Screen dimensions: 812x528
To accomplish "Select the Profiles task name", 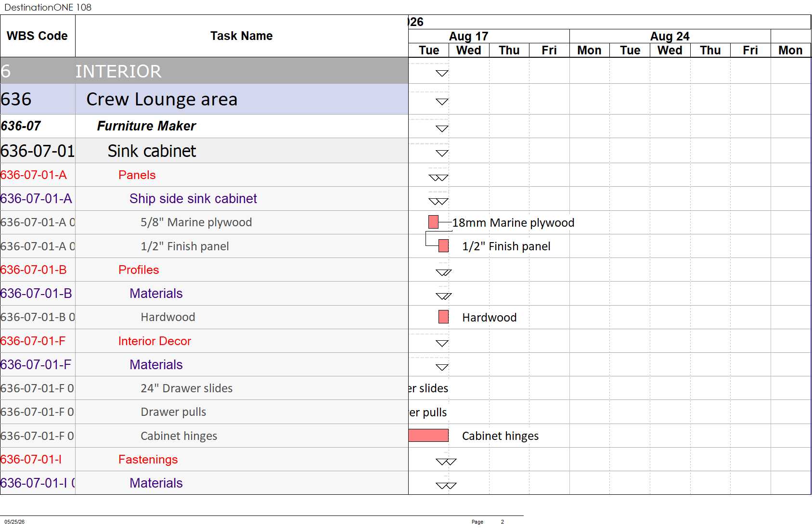I will pos(139,270).
